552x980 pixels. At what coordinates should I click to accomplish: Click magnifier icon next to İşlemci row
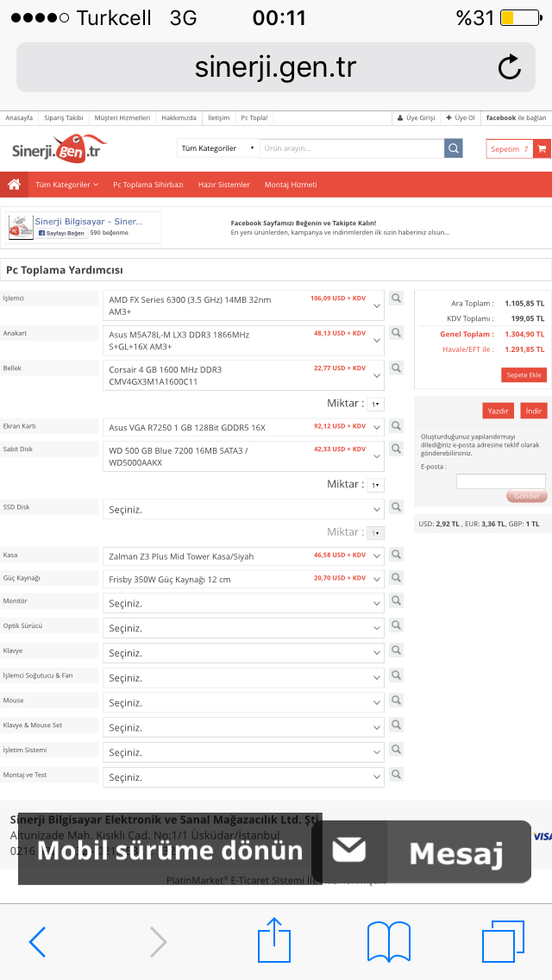[x=396, y=298]
